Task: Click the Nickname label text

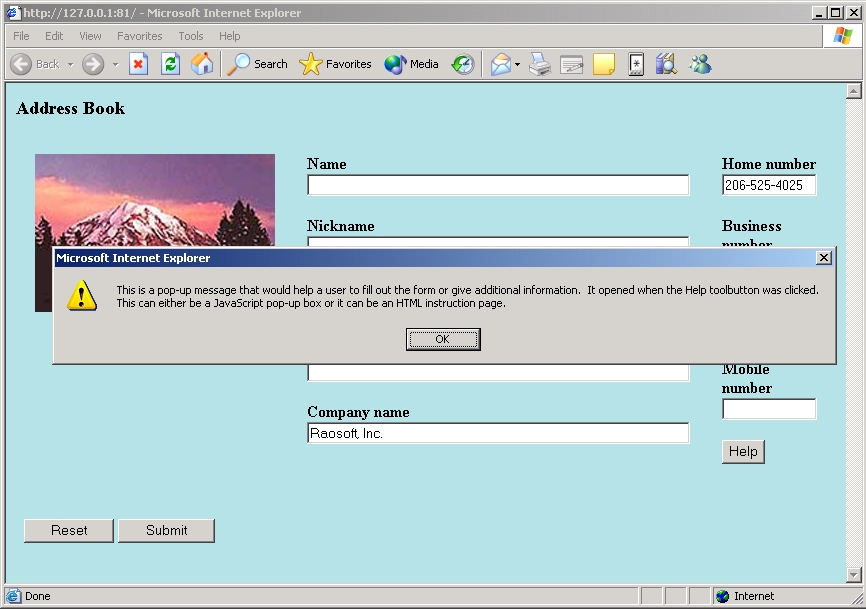Action: point(341,226)
